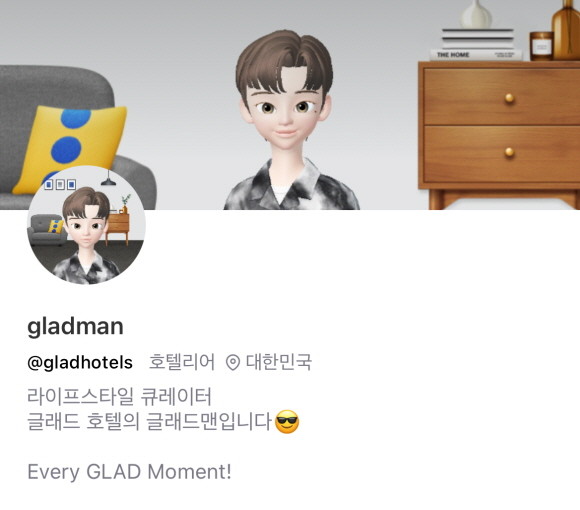Click the white vase atop books

[476, 14]
